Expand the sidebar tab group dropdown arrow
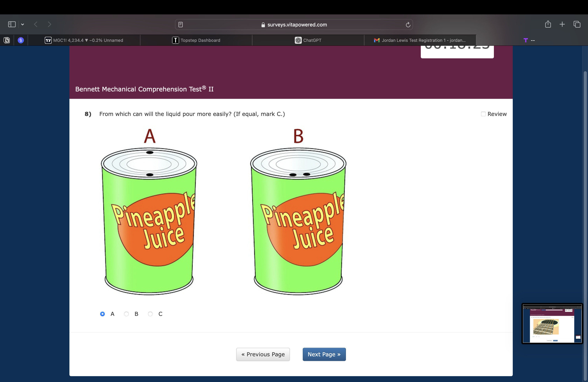Screen dimensions: 588x382 pos(23,24)
